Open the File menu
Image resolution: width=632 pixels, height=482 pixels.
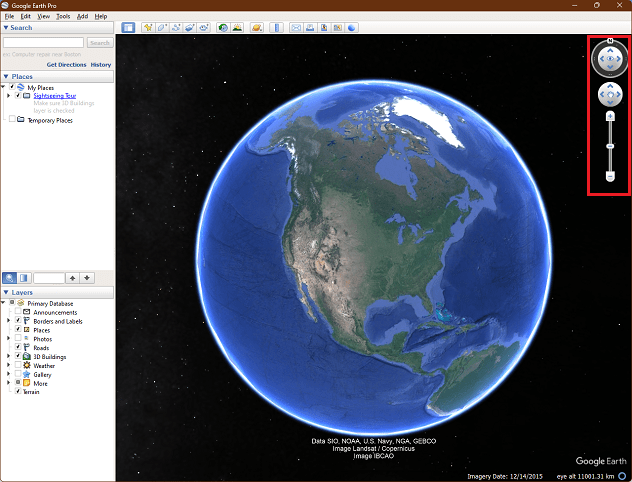pyautogui.click(x=9, y=16)
